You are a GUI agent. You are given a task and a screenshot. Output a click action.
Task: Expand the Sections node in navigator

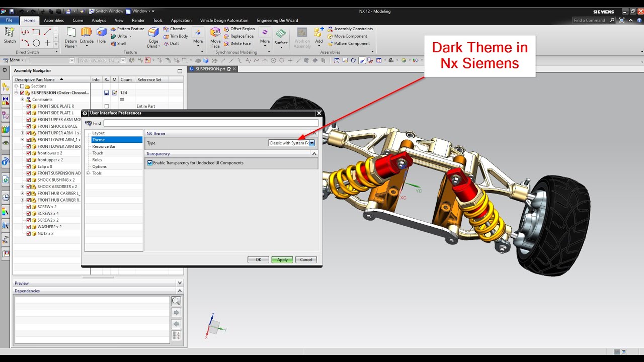(x=16, y=86)
